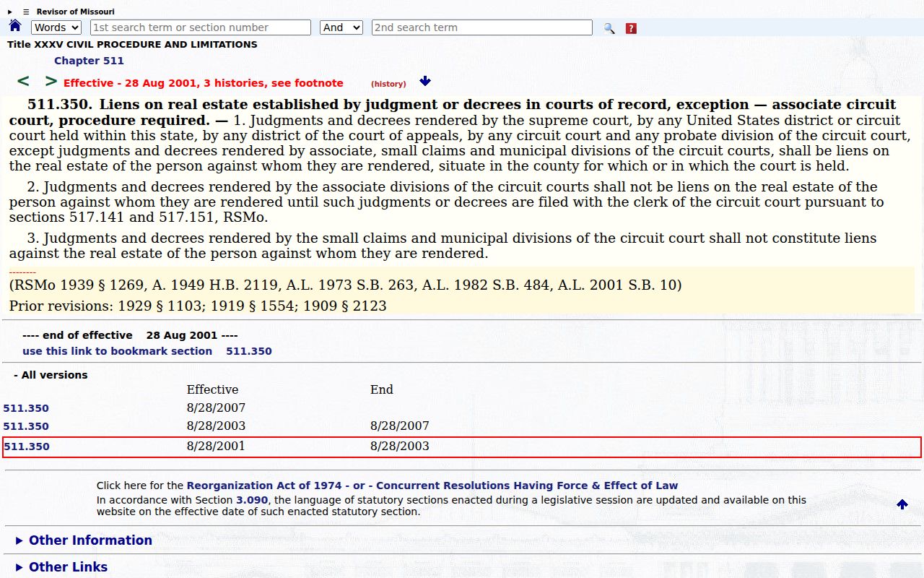924x578 pixels.
Task: Go to previous section with the left arrow
Action: 23,81
